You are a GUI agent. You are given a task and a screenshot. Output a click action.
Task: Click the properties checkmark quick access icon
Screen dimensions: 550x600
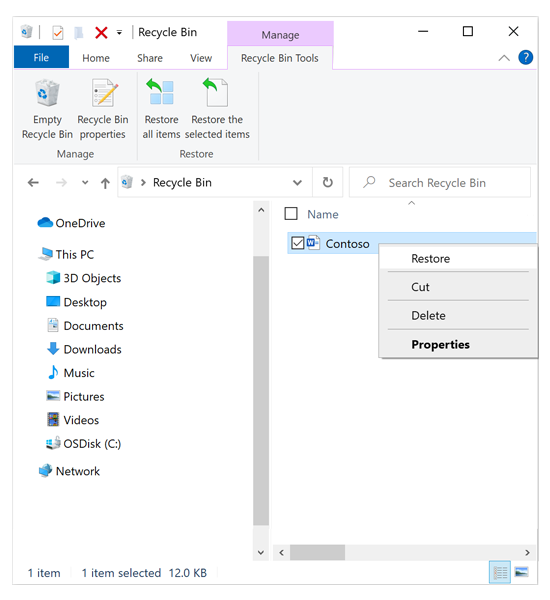[58, 33]
